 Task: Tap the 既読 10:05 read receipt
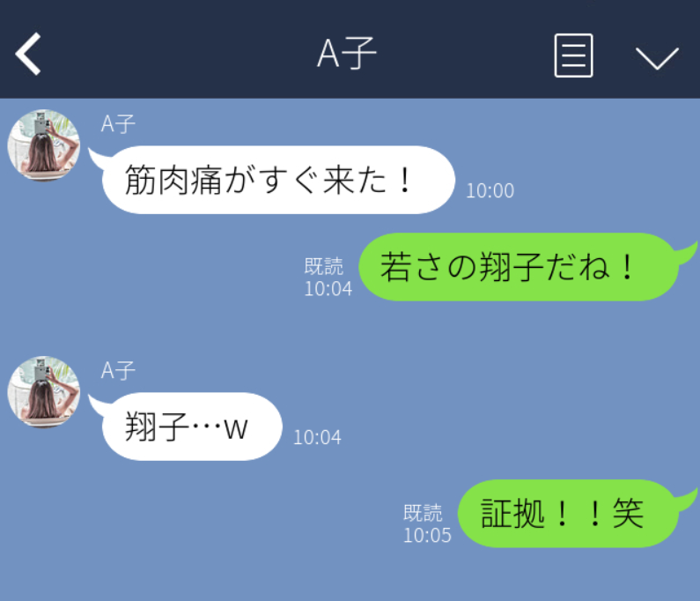[427, 524]
